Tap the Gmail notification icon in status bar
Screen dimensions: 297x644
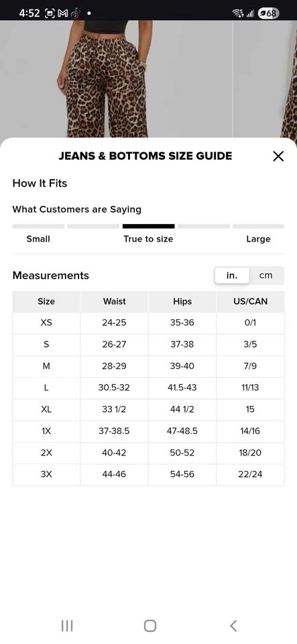pyautogui.click(x=63, y=13)
